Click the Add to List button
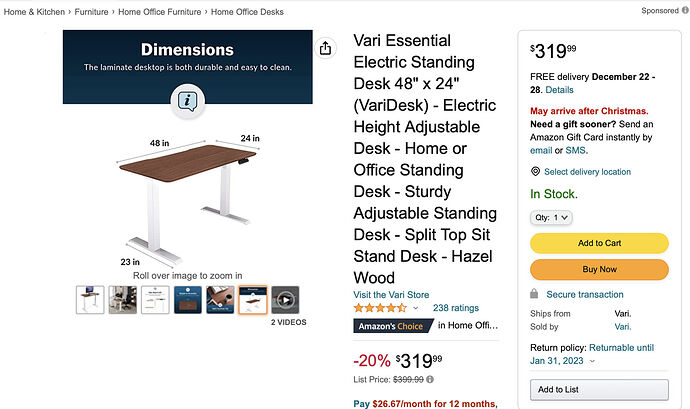690x409 pixels. coord(599,390)
